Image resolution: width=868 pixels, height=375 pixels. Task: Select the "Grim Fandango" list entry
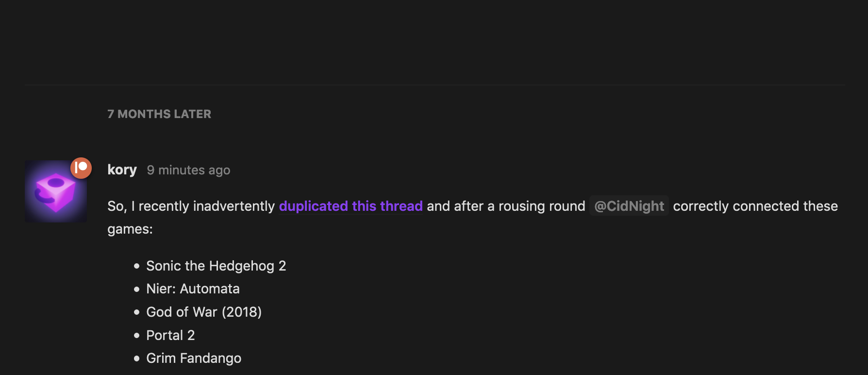[194, 358]
